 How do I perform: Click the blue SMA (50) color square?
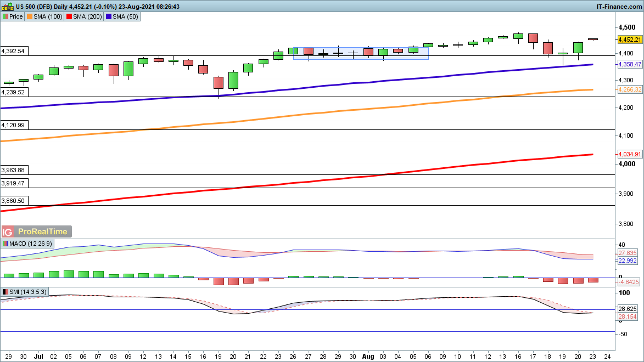pos(109,17)
